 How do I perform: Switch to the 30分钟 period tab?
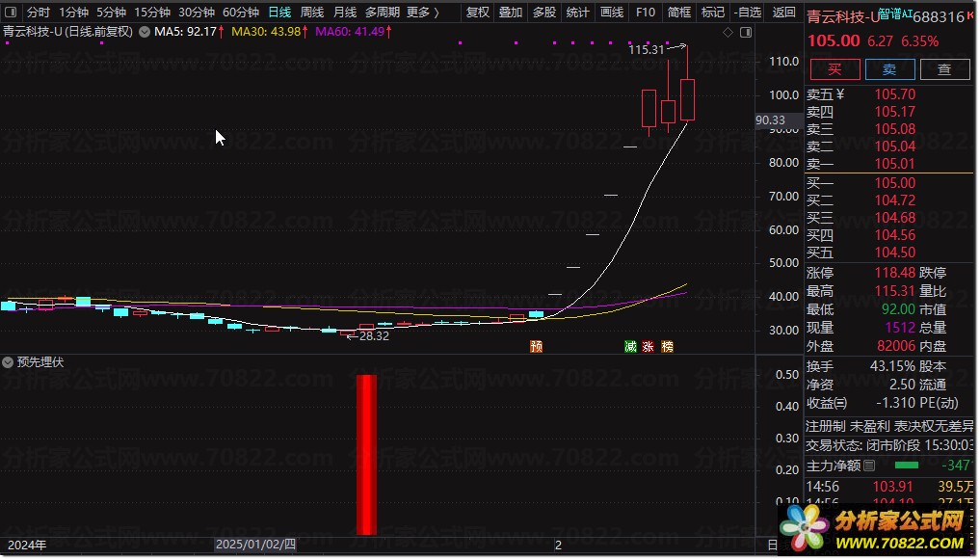197,12
